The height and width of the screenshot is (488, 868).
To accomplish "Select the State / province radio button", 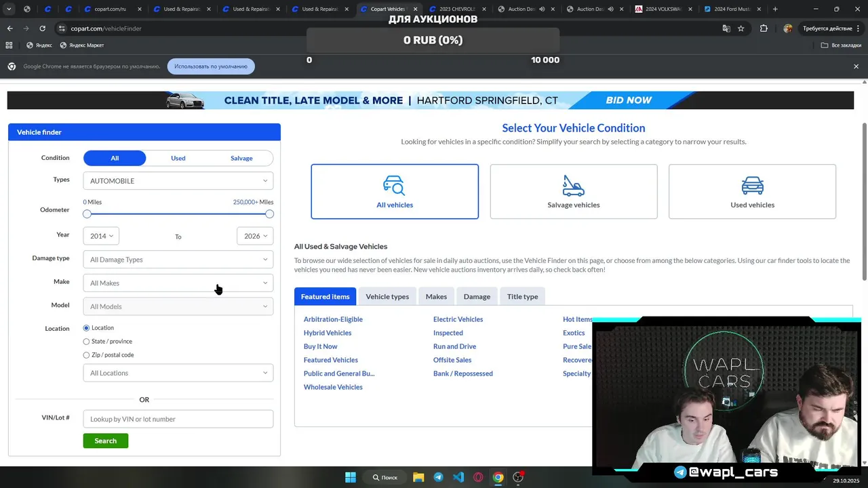I will [86, 342].
